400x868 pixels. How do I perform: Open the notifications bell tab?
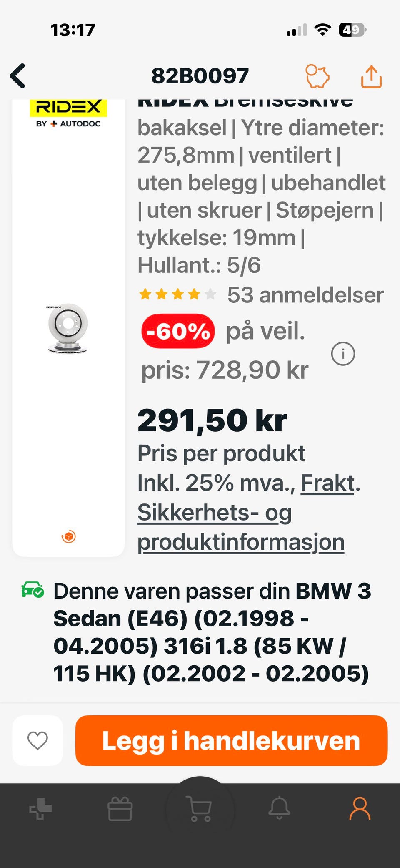point(279,808)
